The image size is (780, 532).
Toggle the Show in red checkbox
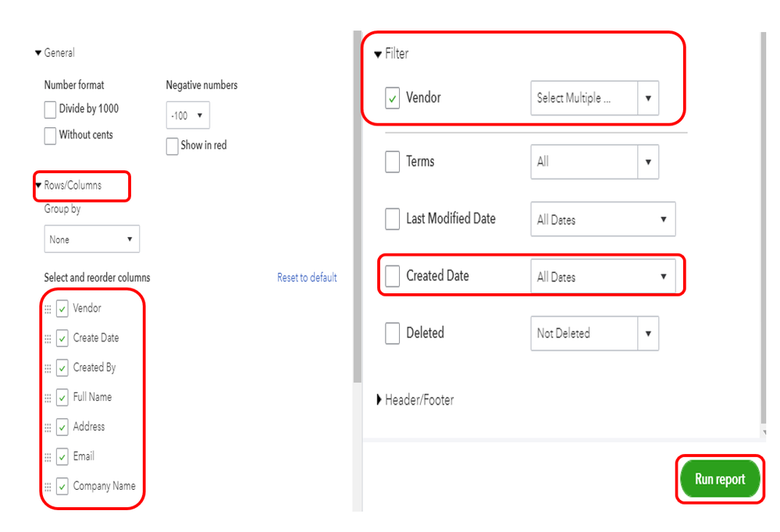click(x=173, y=146)
